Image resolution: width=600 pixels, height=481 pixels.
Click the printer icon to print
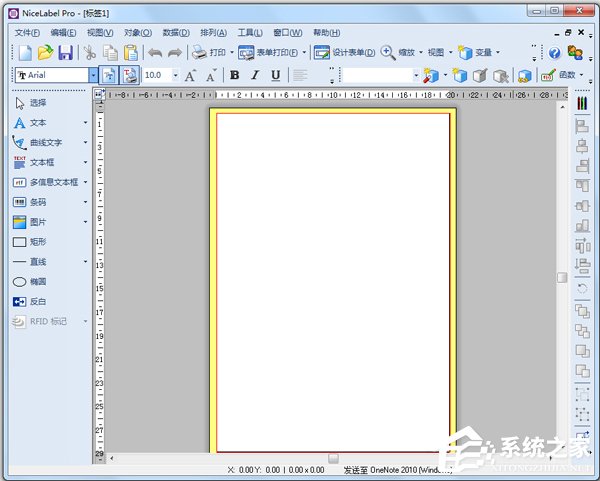(199, 52)
